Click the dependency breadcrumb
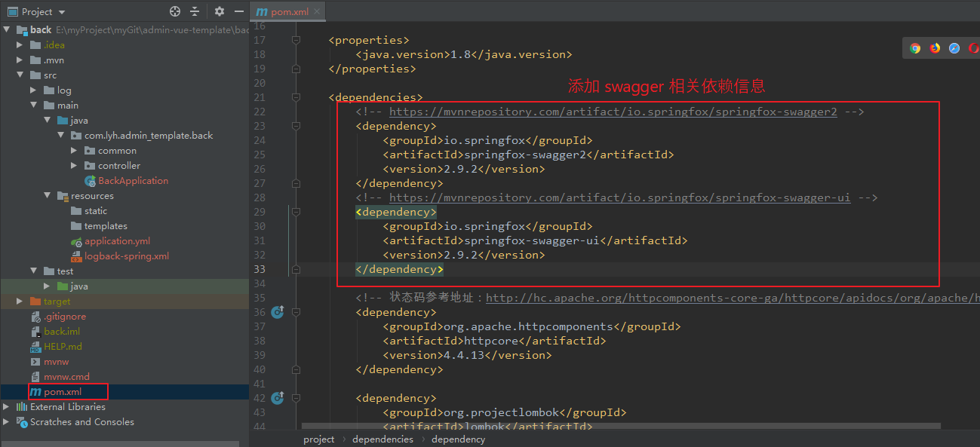 click(459, 439)
